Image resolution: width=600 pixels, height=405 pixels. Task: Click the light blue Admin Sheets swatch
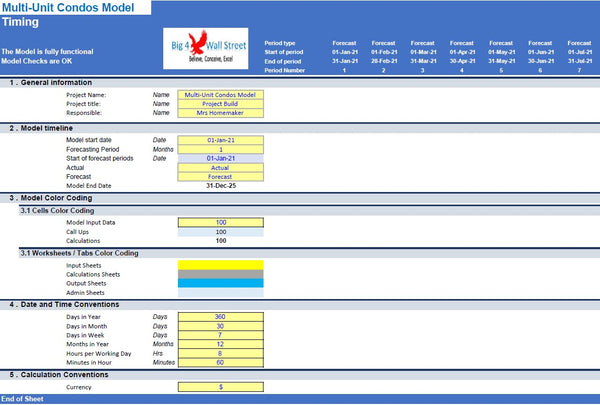[x=220, y=292]
